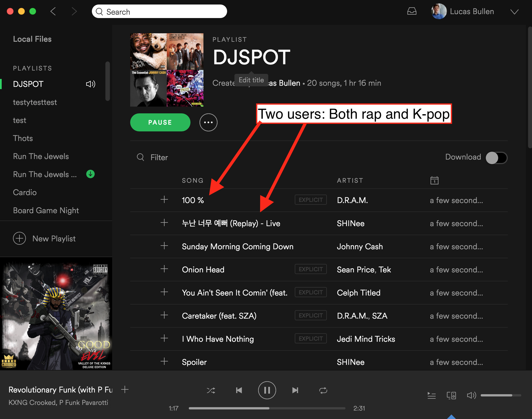532x419 pixels.
Task: Click the Good vs Evil album artwork
Action: [x=56, y=314]
